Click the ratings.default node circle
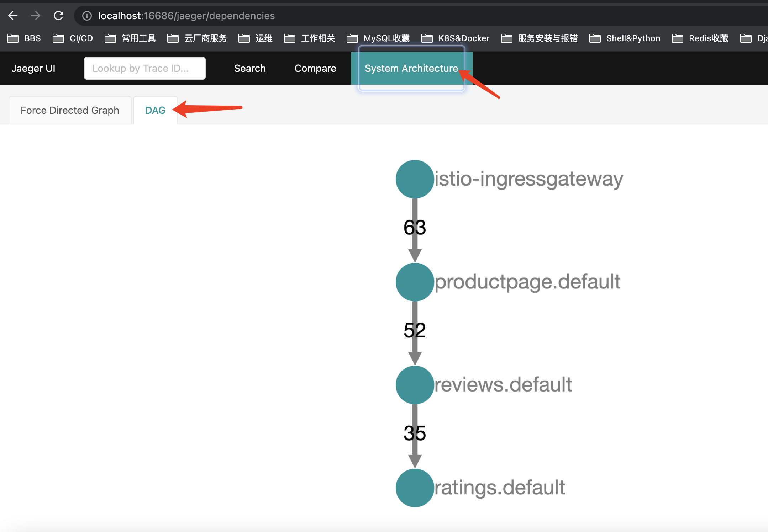Viewport: 768px width, 532px height. 415,488
